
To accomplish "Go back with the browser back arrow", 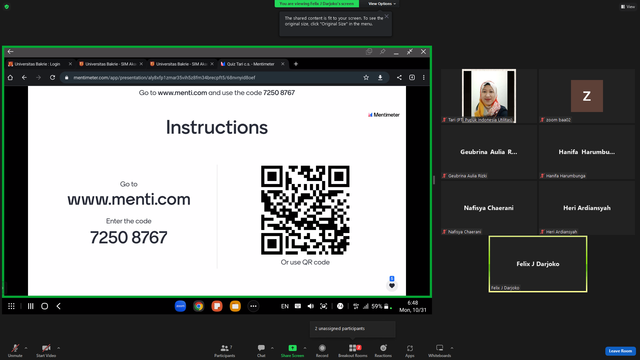I will coord(24,78).
